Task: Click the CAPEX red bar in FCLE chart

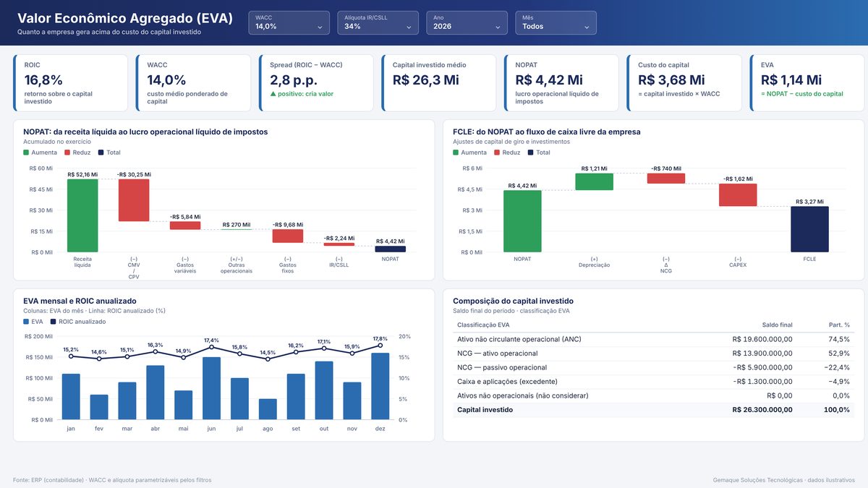Action: click(x=738, y=195)
